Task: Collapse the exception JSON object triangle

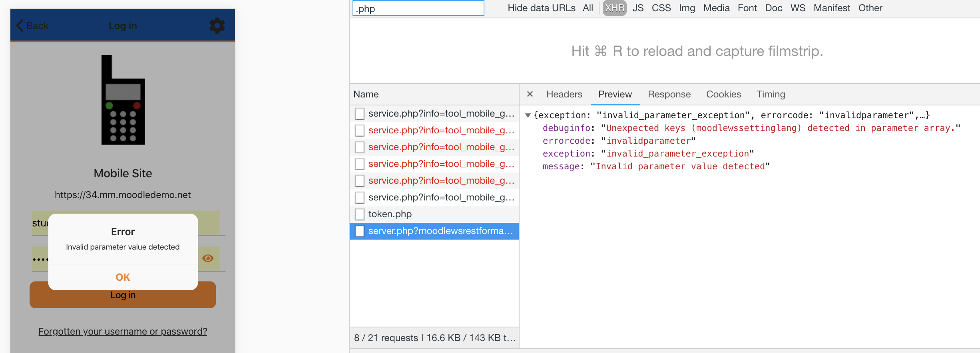Action: coord(528,115)
